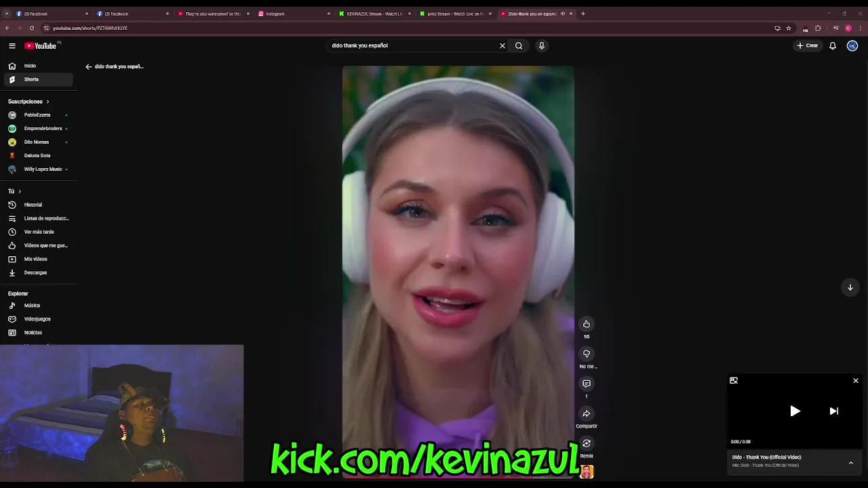Screen dimensions: 868x488
Task: Go to next Short with down arrow
Action: pyautogui.click(x=850, y=287)
